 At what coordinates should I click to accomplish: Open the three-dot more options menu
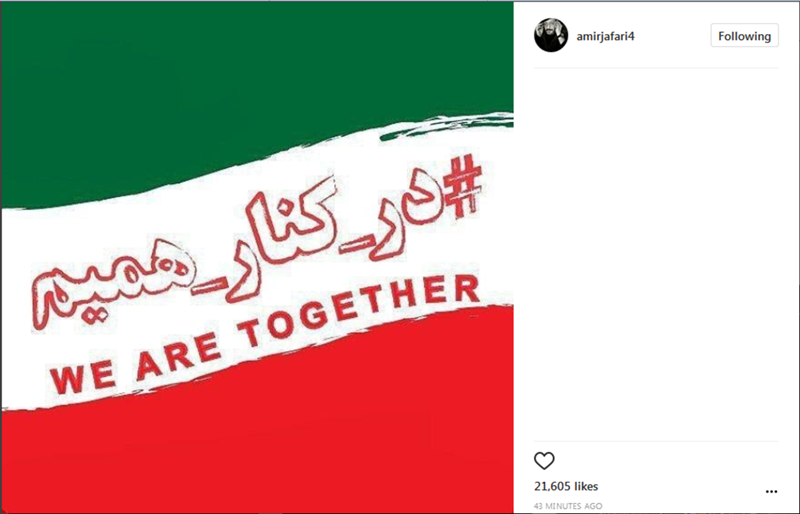point(771,492)
